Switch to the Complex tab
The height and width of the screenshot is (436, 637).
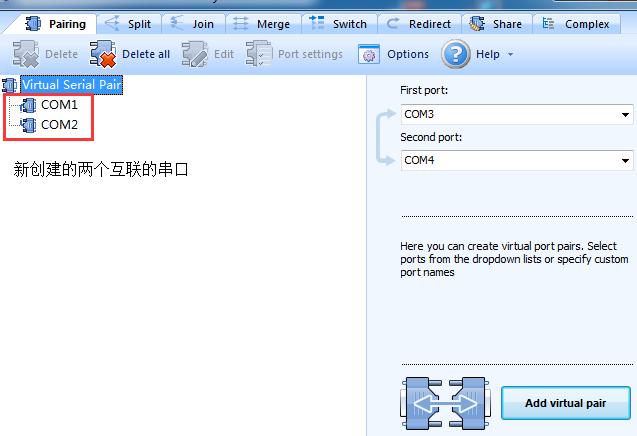coord(576,24)
